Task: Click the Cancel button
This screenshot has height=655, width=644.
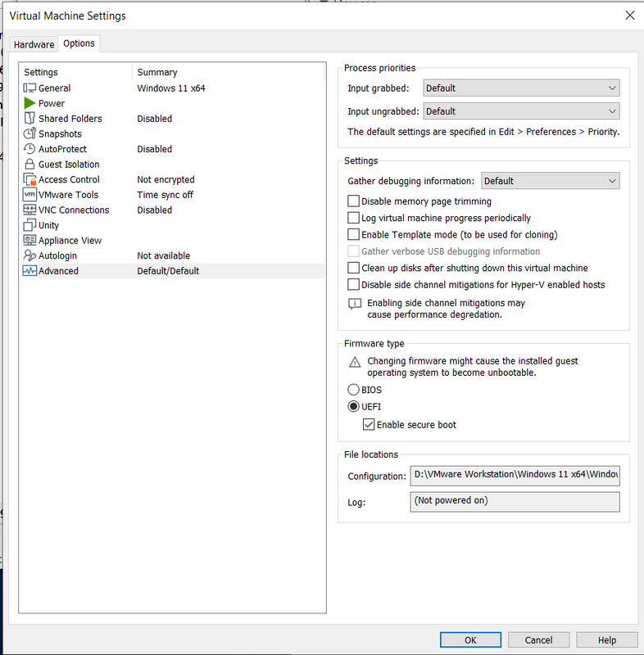Action: [x=538, y=640]
